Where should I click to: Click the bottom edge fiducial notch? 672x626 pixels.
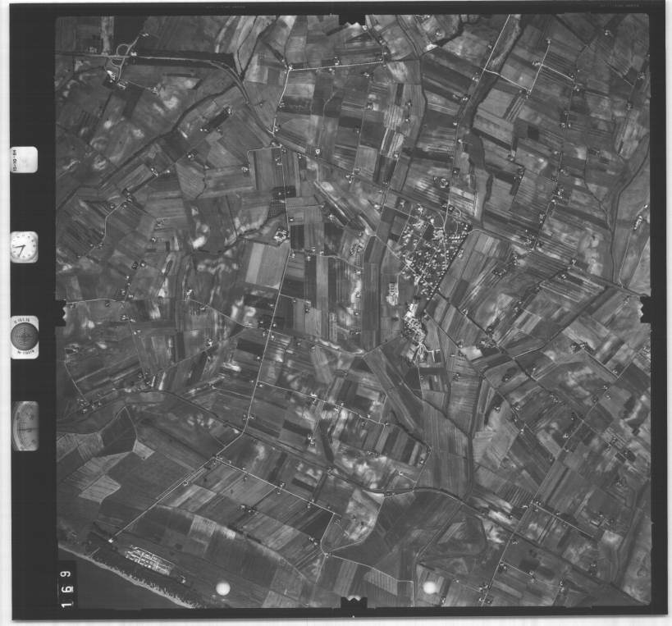coord(351,603)
